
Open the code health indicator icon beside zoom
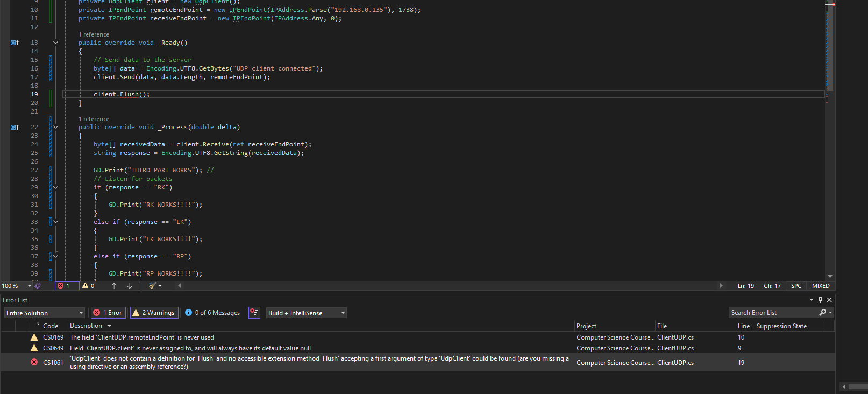coord(38,286)
